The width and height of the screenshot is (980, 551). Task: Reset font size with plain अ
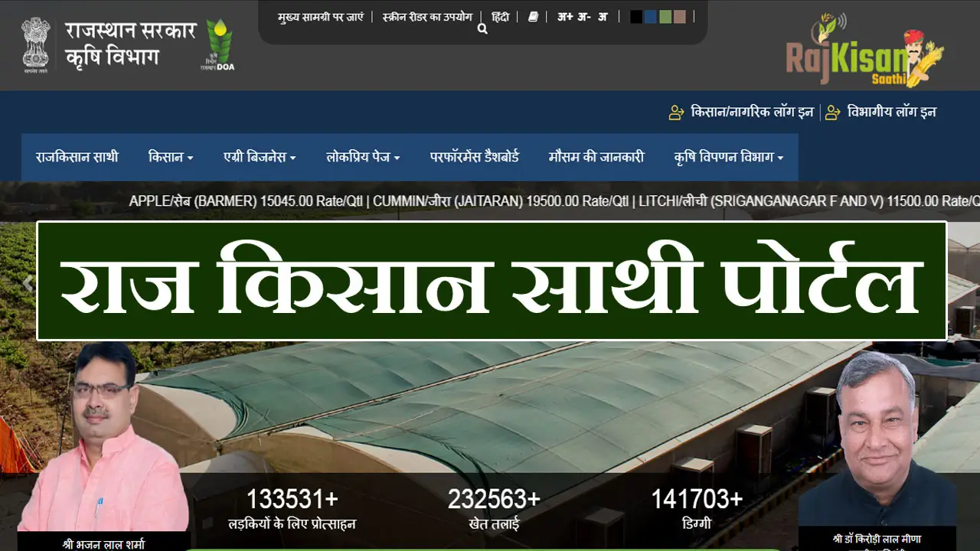pos(603,16)
